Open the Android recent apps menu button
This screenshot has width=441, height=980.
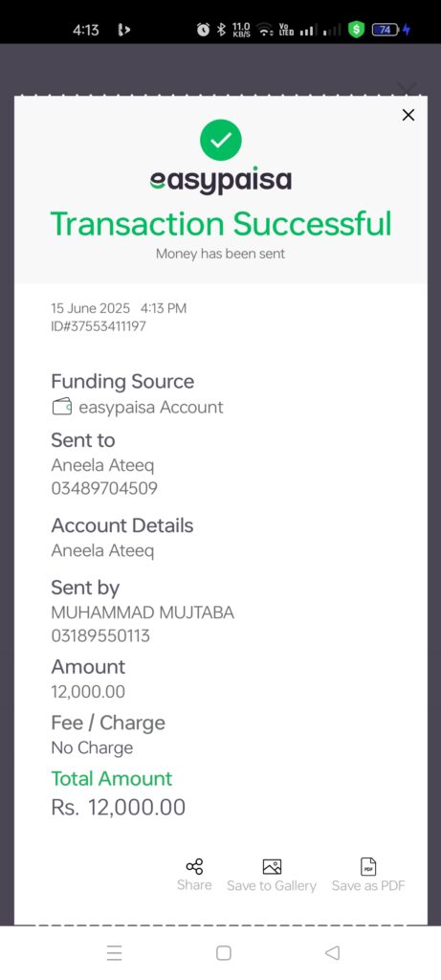tap(114, 952)
